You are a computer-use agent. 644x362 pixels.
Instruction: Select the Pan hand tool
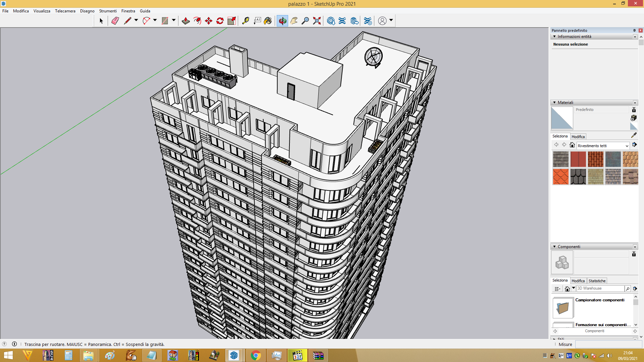294,21
